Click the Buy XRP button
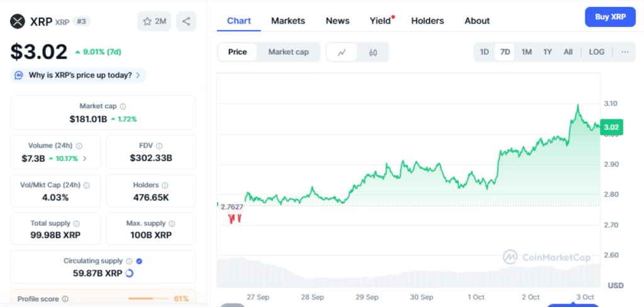 [609, 17]
